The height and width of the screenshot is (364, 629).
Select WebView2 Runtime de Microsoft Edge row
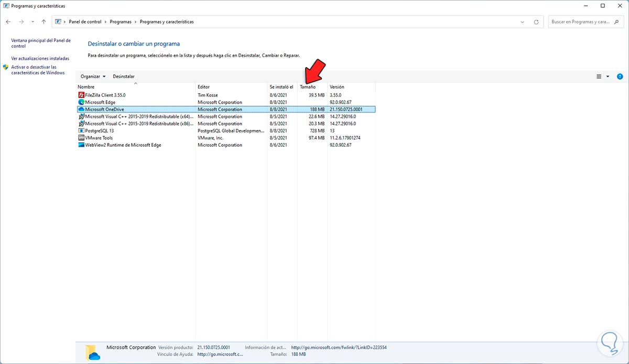[226, 145]
